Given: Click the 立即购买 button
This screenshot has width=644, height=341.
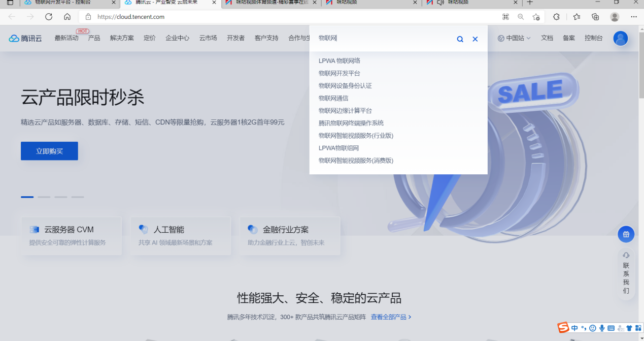Looking at the screenshot, I should (49, 151).
